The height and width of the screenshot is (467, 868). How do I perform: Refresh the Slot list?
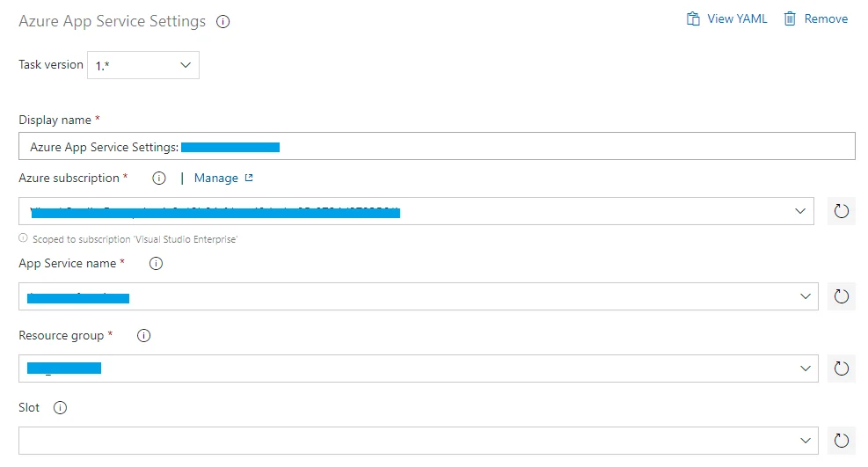(841, 441)
